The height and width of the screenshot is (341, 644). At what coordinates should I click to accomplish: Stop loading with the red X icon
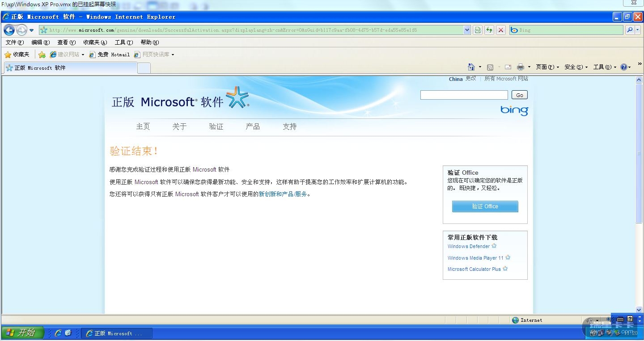[501, 30]
